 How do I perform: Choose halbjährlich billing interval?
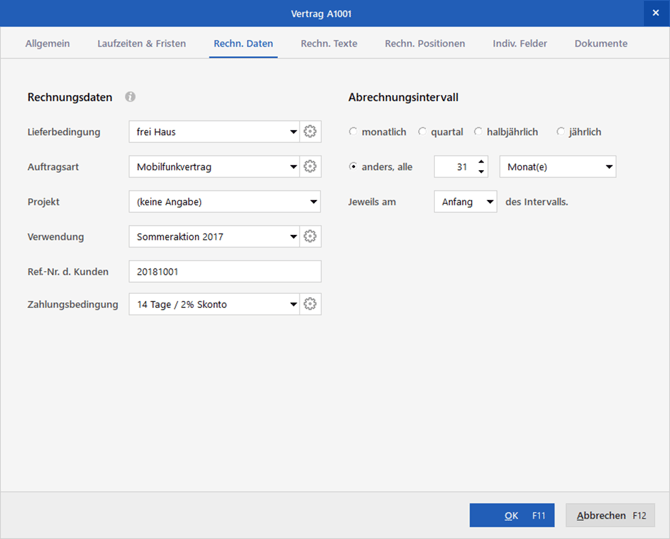(479, 132)
